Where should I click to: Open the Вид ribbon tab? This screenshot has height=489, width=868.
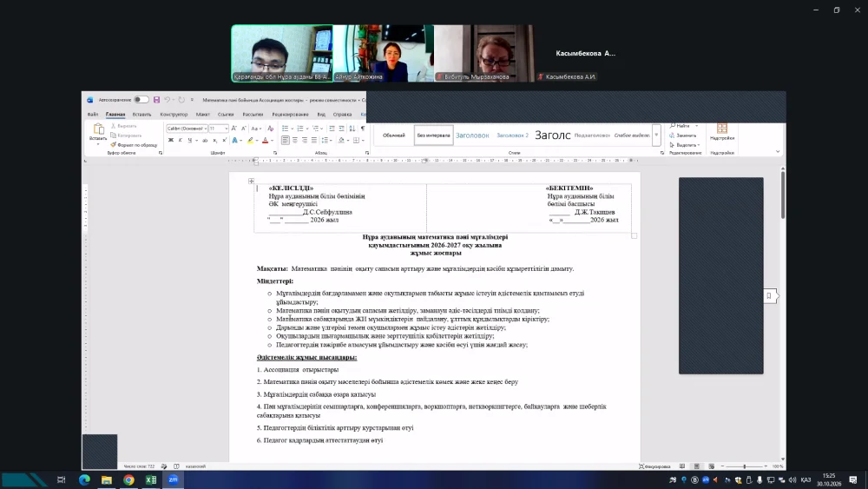coord(321,115)
